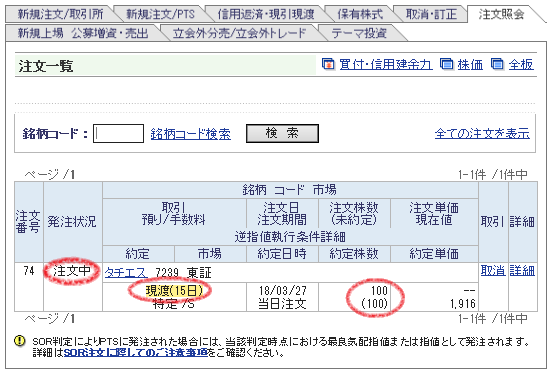The height and width of the screenshot is (377, 553).
Task: Click 詳細 link for order 74
Action: pos(522,270)
